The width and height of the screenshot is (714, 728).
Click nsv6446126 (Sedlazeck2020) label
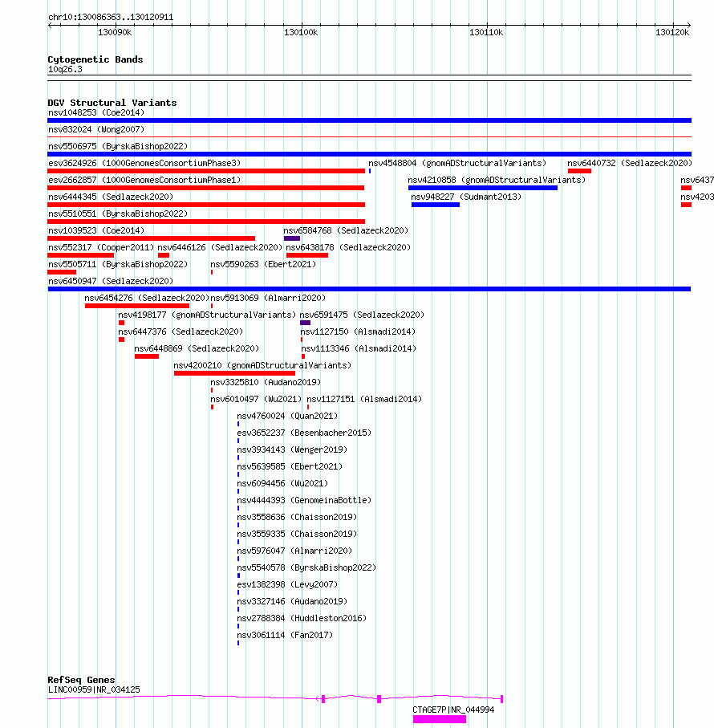[220, 247]
